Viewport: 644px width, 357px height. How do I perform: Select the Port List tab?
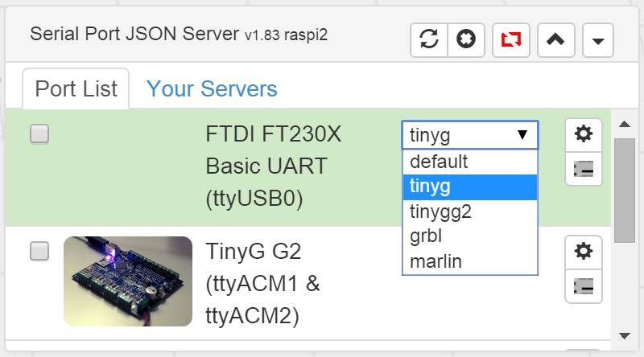pos(76,88)
